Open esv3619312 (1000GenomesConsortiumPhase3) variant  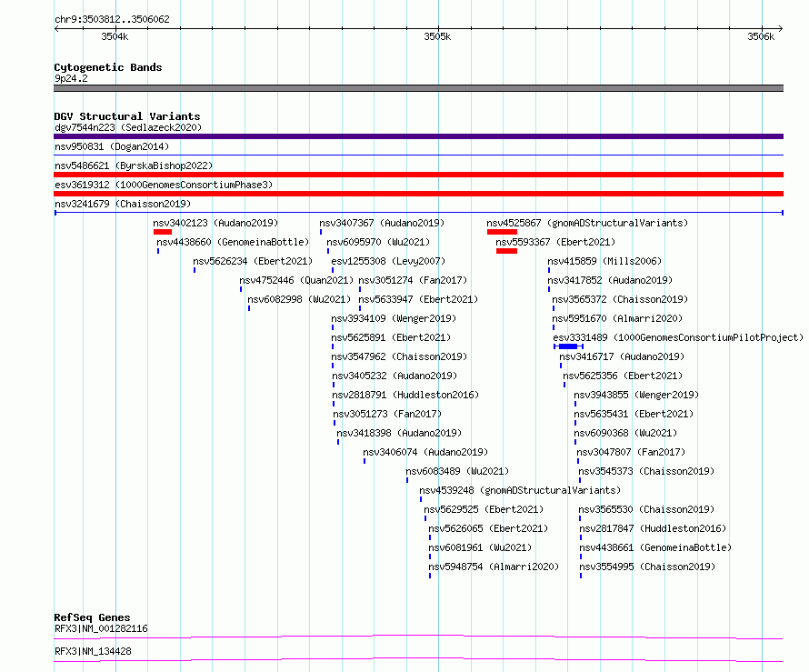click(x=164, y=185)
